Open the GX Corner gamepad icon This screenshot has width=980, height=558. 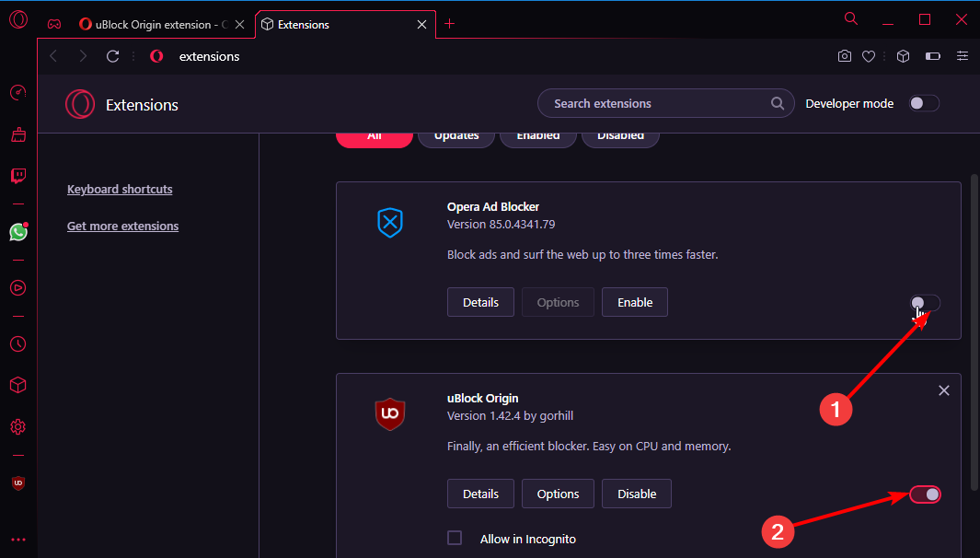[x=54, y=24]
